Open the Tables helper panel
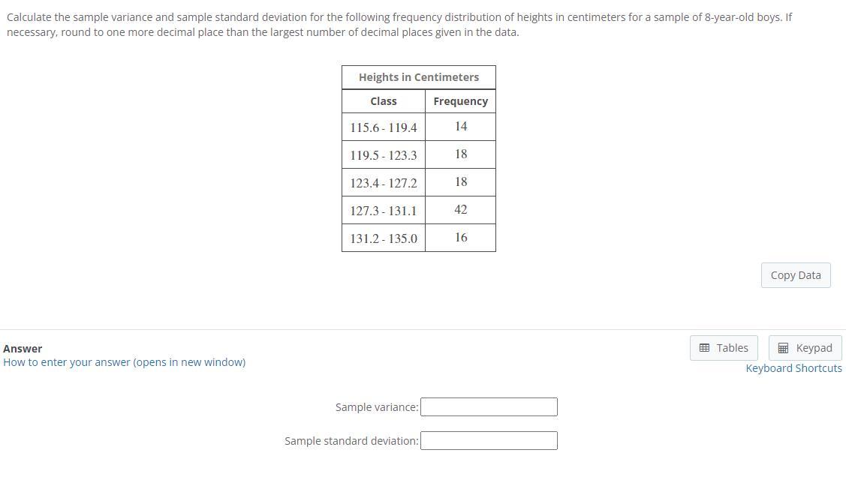 pyautogui.click(x=723, y=347)
